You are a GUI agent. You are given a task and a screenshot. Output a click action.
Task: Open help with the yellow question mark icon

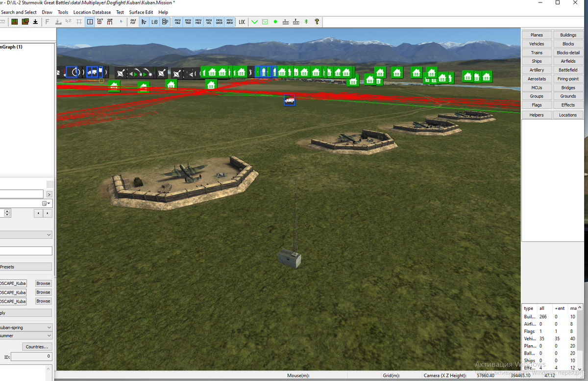click(x=317, y=22)
